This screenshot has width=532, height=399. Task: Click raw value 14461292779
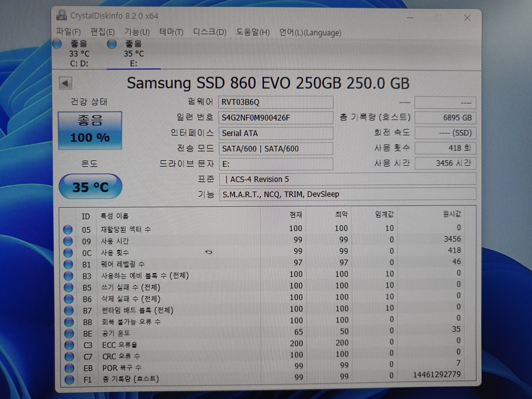(437, 374)
